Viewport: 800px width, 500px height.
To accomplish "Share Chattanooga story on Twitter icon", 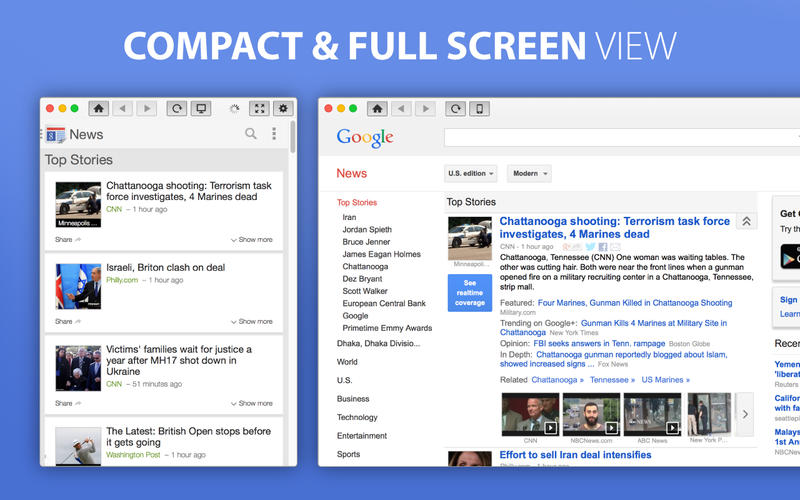I will 590,246.
